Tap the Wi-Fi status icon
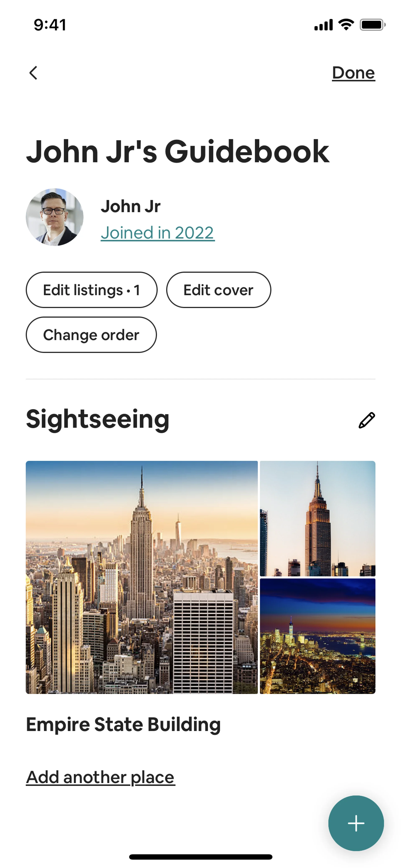 pos(346,25)
